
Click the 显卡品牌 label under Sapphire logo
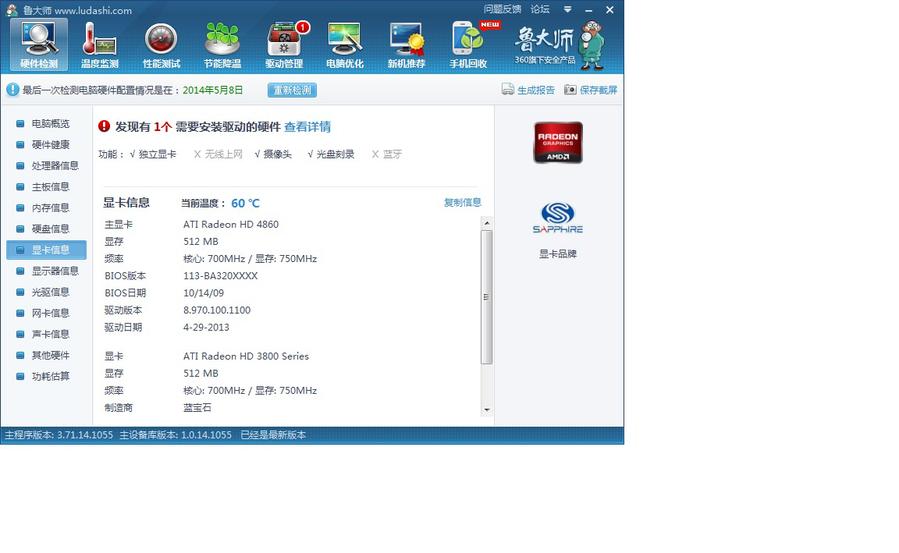[558, 253]
